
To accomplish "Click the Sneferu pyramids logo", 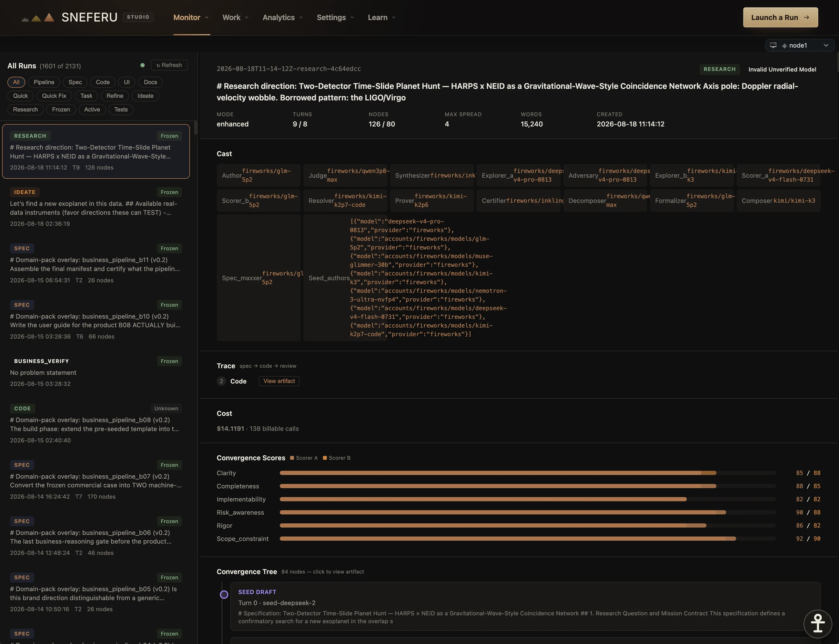I will [38, 18].
